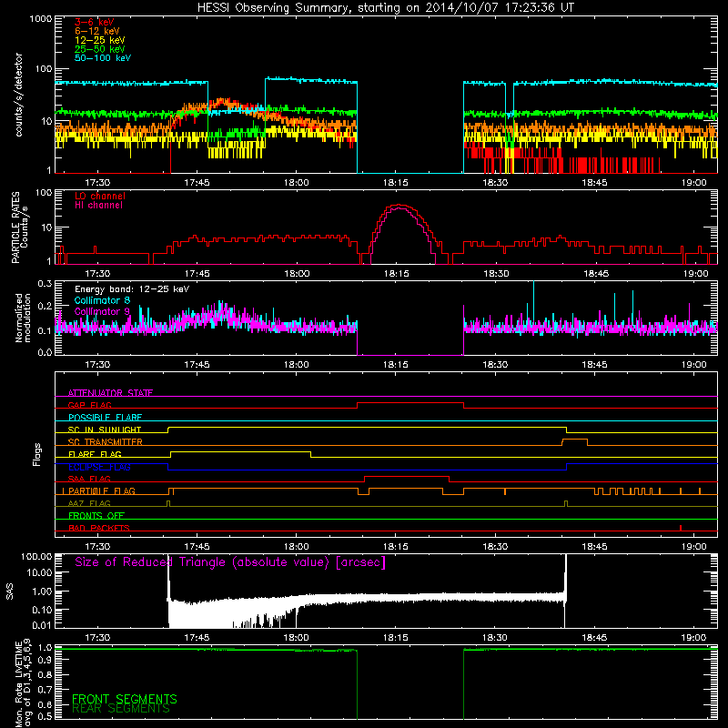Click the FRONTS OFF flag label

[96, 516]
